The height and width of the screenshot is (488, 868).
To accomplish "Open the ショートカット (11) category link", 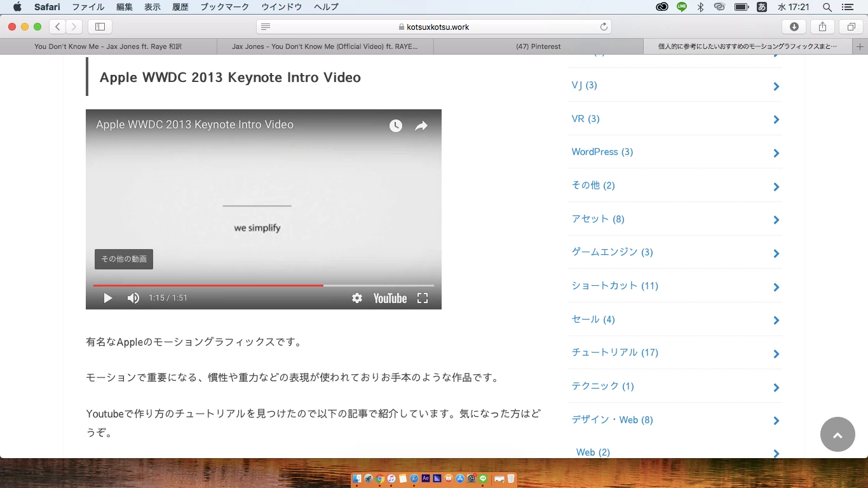I will (615, 286).
